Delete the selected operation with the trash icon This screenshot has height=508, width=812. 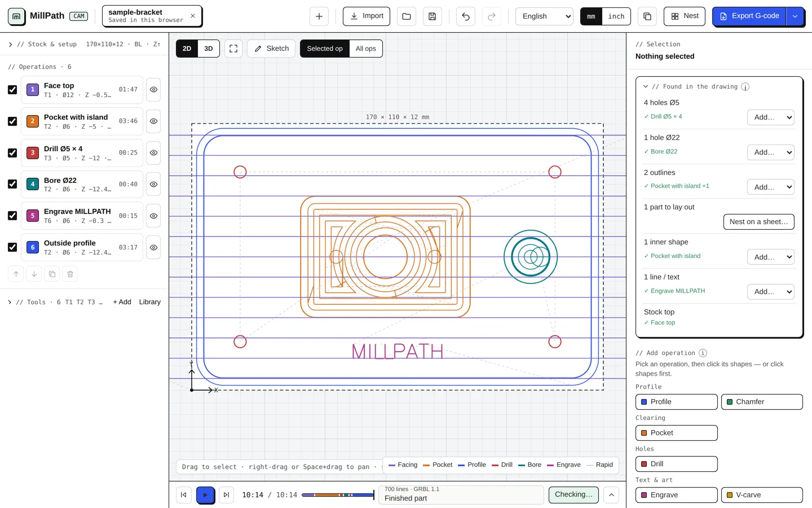(x=70, y=274)
